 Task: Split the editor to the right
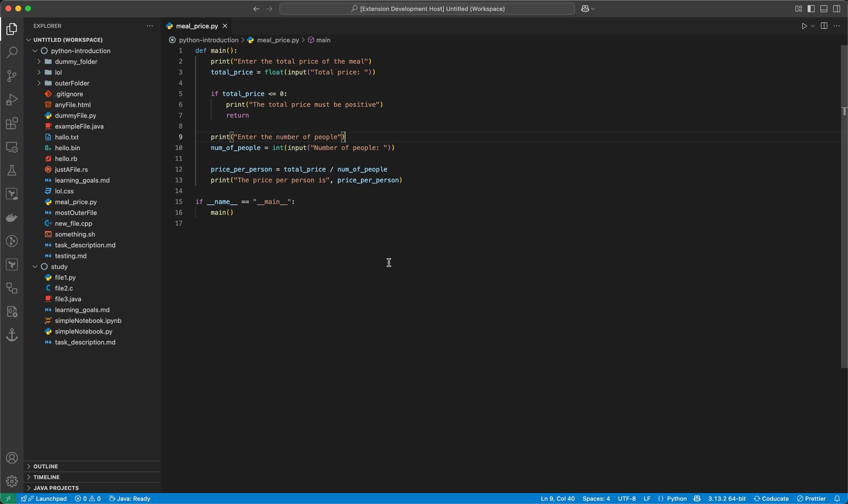coord(824,26)
